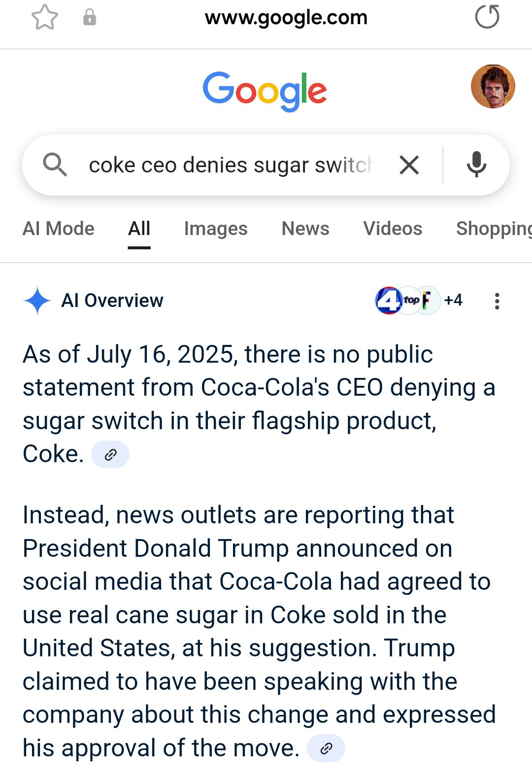Clear the search query with X
Image resolution: width=532 pixels, height=781 pixels.
(409, 165)
